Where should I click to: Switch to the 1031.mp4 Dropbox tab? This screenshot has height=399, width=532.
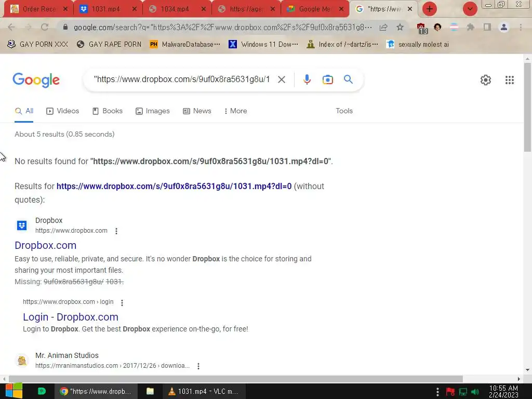click(x=107, y=9)
